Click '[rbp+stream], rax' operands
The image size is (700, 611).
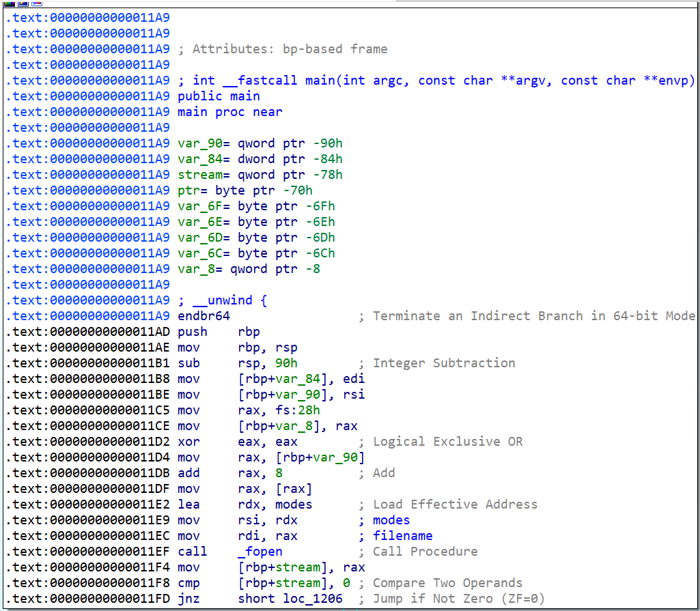tap(301, 567)
